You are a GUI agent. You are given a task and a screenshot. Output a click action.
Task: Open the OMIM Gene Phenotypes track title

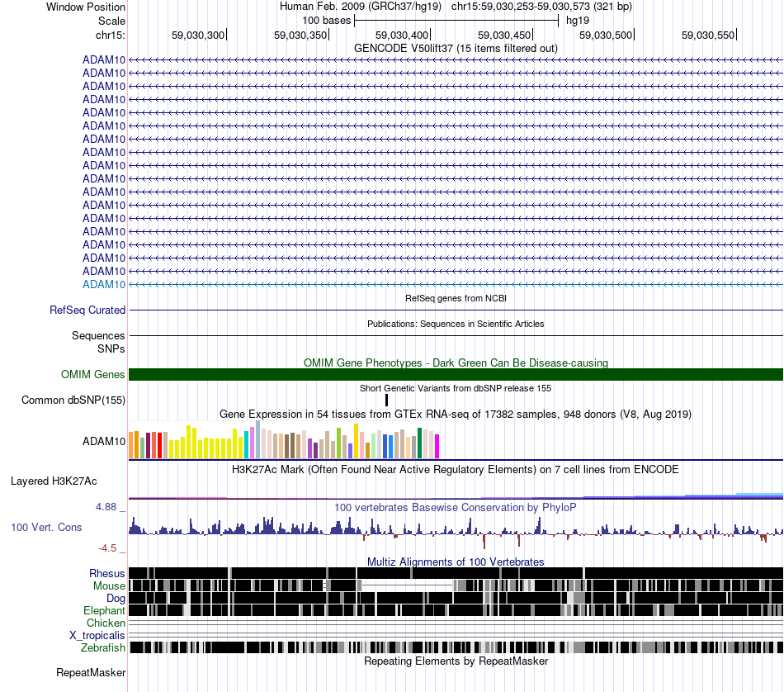[x=456, y=363]
